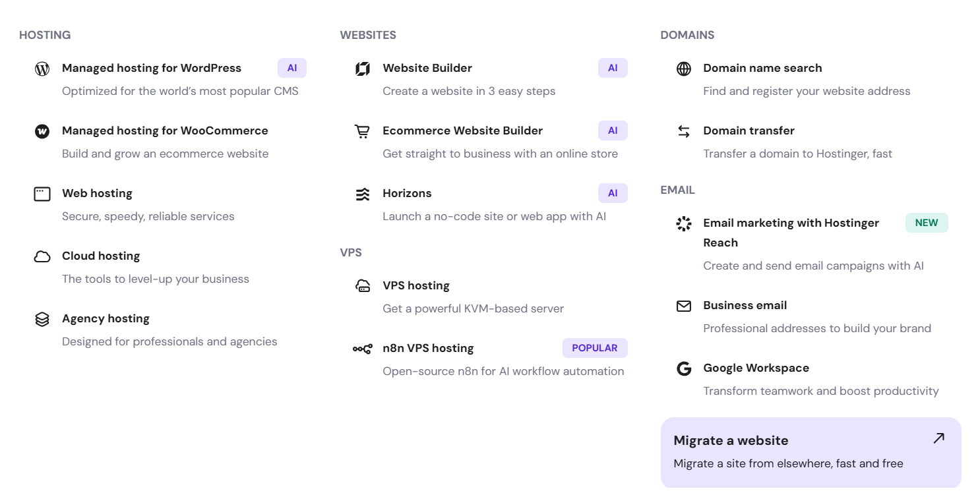Click the NEW badge beside Hostinger Reach
This screenshot has width=980, height=495.
pos(926,223)
